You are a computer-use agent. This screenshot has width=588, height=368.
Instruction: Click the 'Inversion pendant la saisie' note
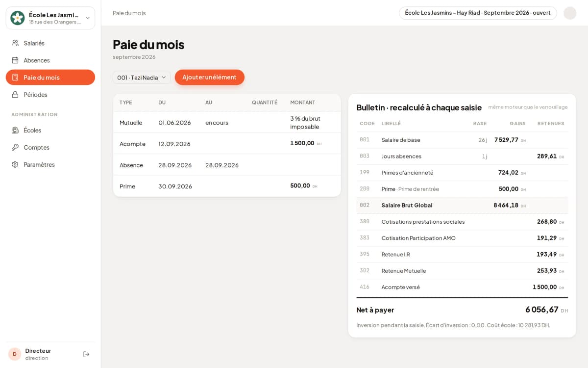click(453, 325)
